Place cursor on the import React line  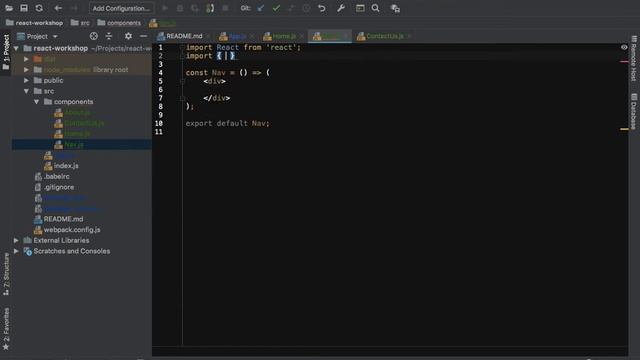coord(243,47)
